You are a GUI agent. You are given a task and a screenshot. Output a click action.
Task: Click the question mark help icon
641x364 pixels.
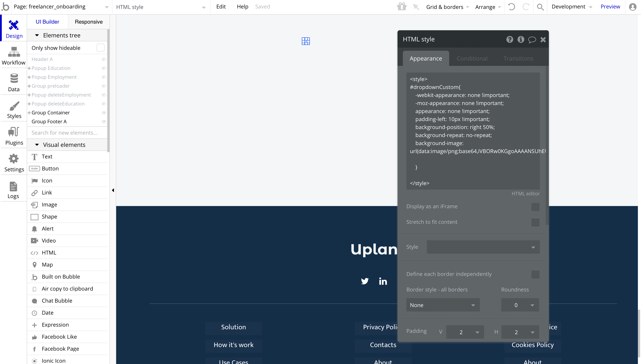[x=509, y=40]
